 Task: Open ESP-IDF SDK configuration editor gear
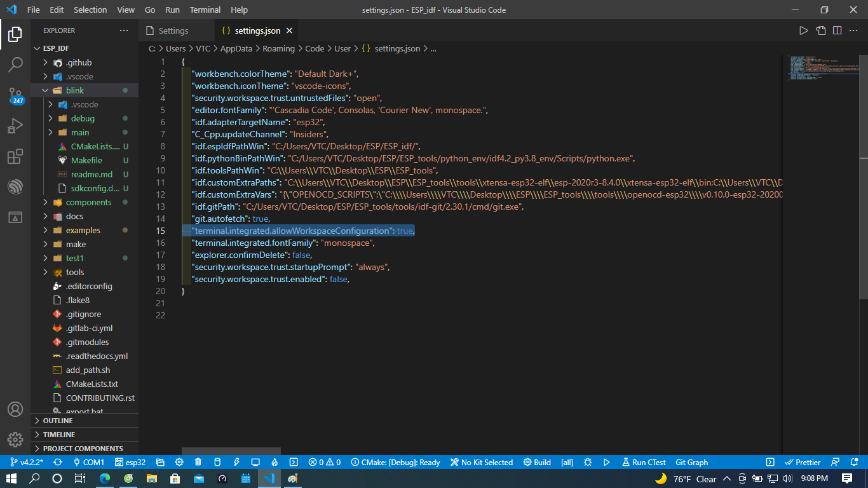pos(179,462)
